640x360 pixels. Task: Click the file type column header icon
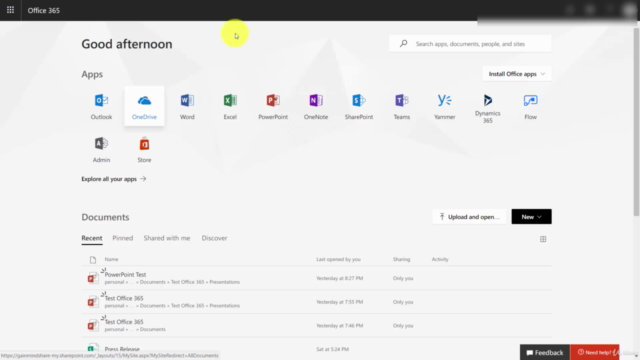[x=93, y=260]
